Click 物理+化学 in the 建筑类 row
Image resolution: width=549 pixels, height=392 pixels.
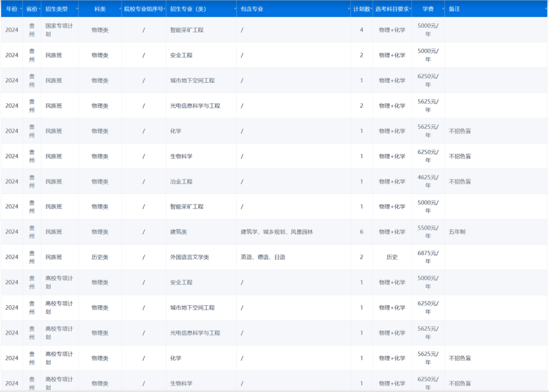[x=392, y=232]
